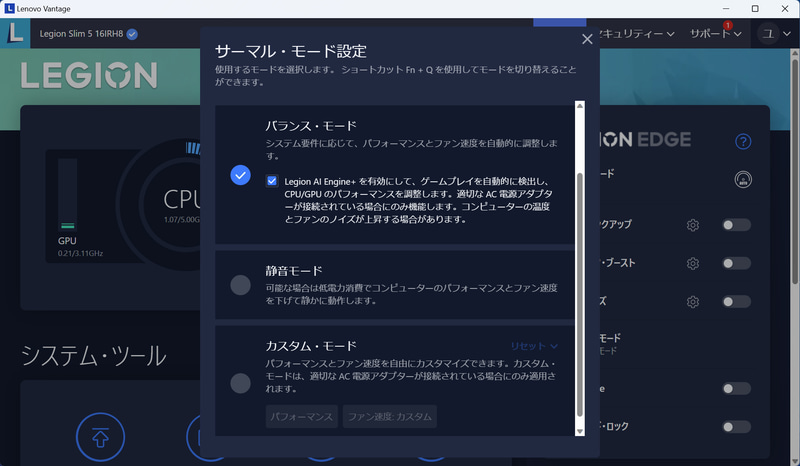
Task: Click the パフォーマンス chip button
Action: tap(302, 416)
